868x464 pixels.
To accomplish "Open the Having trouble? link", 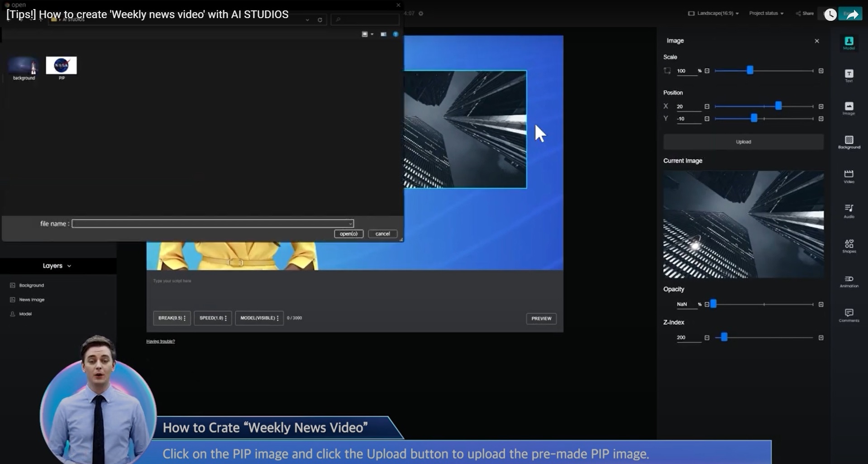I will pos(160,341).
